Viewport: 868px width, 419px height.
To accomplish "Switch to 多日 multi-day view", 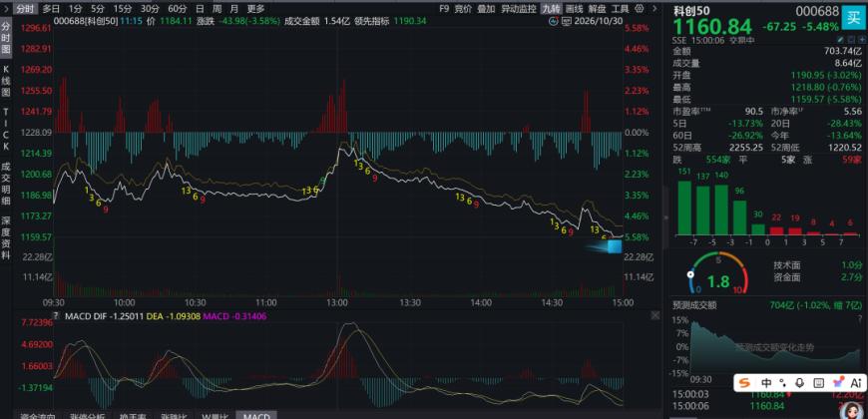I will [x=52, y=9].
